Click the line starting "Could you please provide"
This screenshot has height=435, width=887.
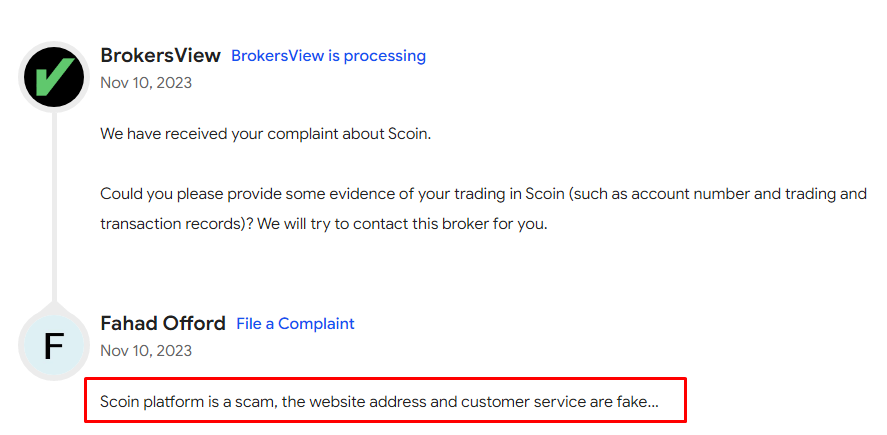(483, 194)
